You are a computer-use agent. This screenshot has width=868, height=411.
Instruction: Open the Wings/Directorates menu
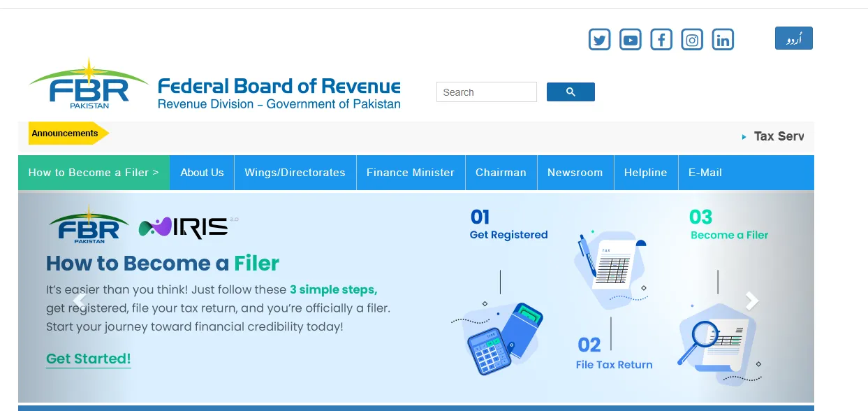pyautogui.click(x=295, y=173)
